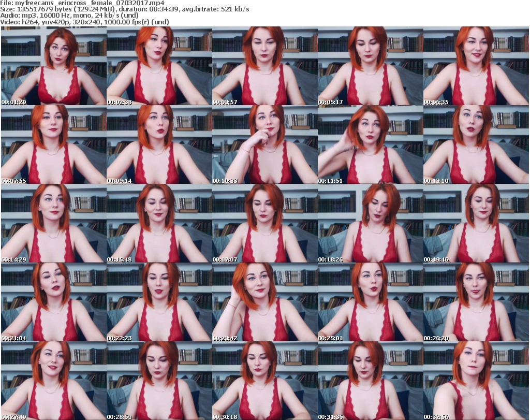The width and height of the screenshot is (530, 420).
Task: View the thumbnail marked 00:28:59
Action: coord(159,381)
